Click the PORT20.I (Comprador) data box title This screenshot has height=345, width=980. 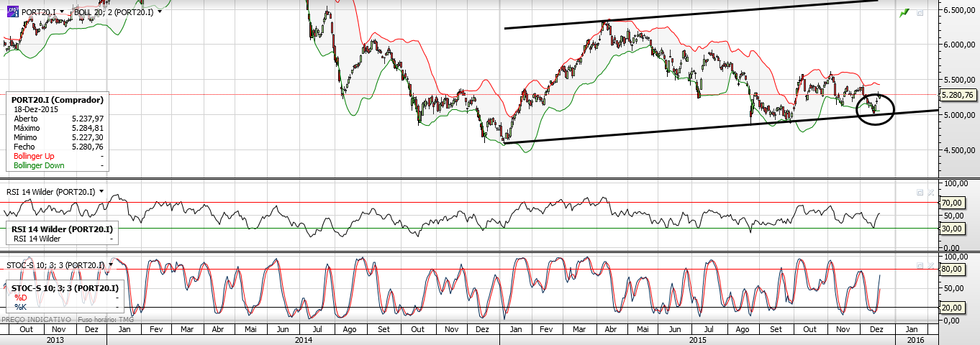point(58,100)
